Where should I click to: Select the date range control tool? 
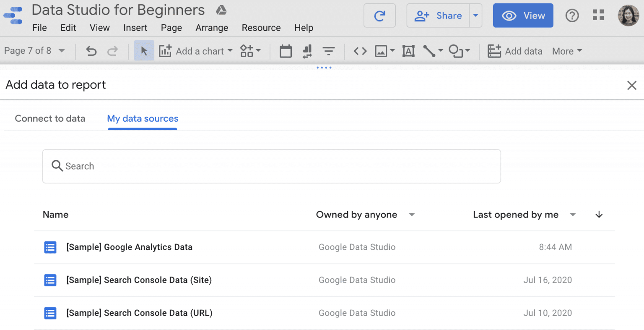286,51
